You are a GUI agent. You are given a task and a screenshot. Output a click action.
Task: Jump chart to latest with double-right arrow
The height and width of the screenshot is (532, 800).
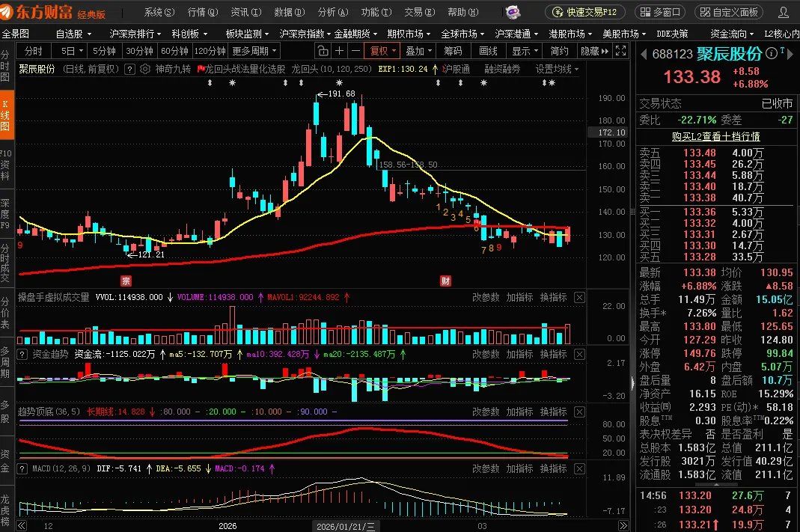coord(623,526)
